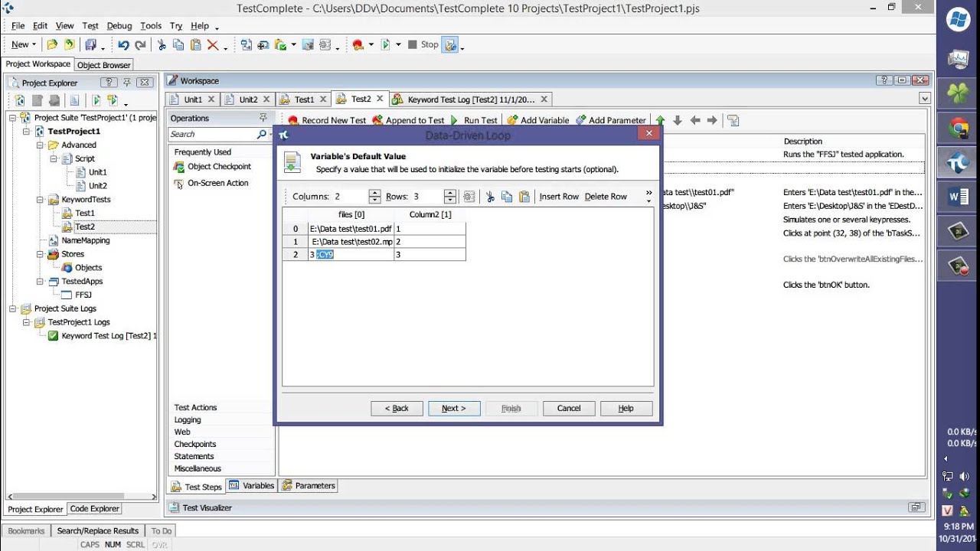The height and width of the screenshot is (551, 980).
Task: Click the Help button in dialog
Action: [626, 409]
